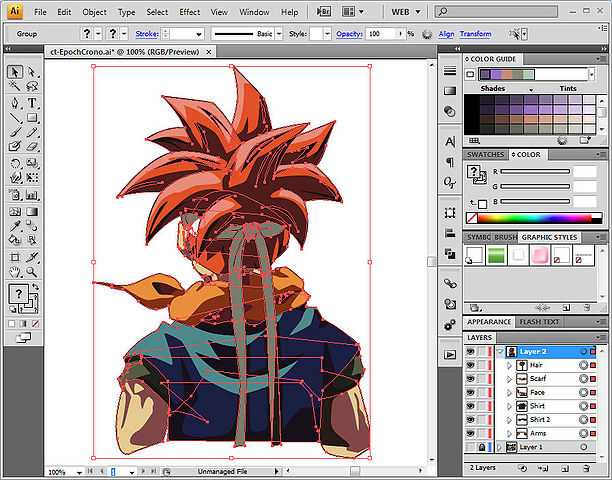Open the Transform link
Image resolution: width=612 pixels, height=480 pixels.
[475, 34]
